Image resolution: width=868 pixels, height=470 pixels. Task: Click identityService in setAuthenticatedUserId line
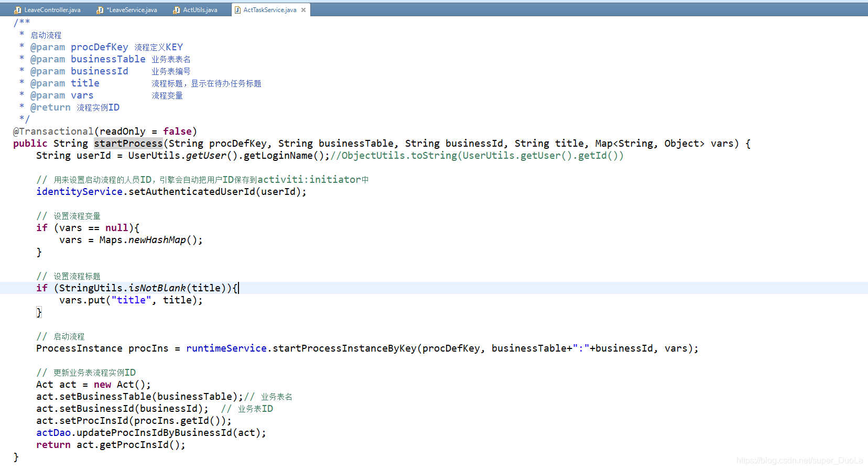coord(79,192)
